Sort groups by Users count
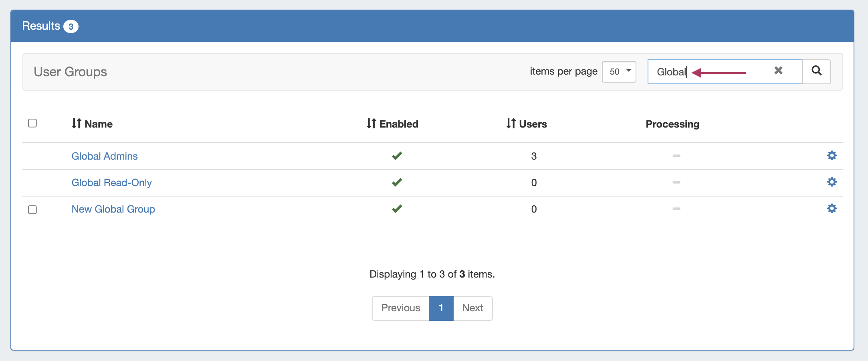This screenshot has height=361, width=868. point(526,124)
